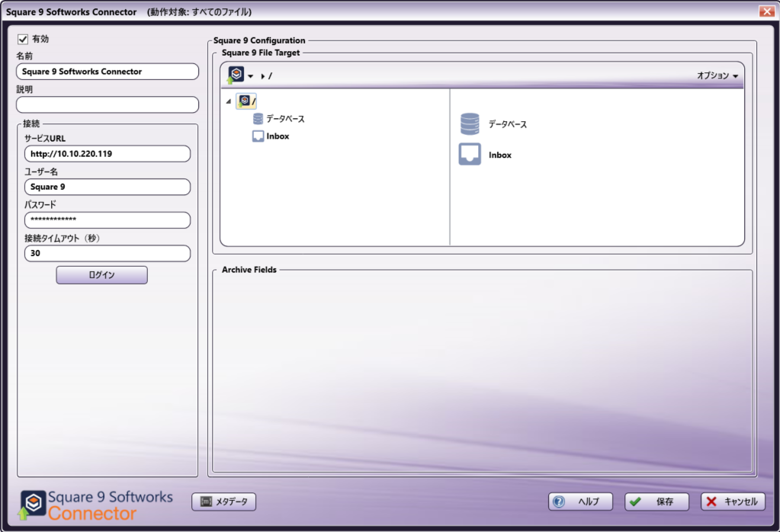Select the root / node in tree

tap(246, 101)
